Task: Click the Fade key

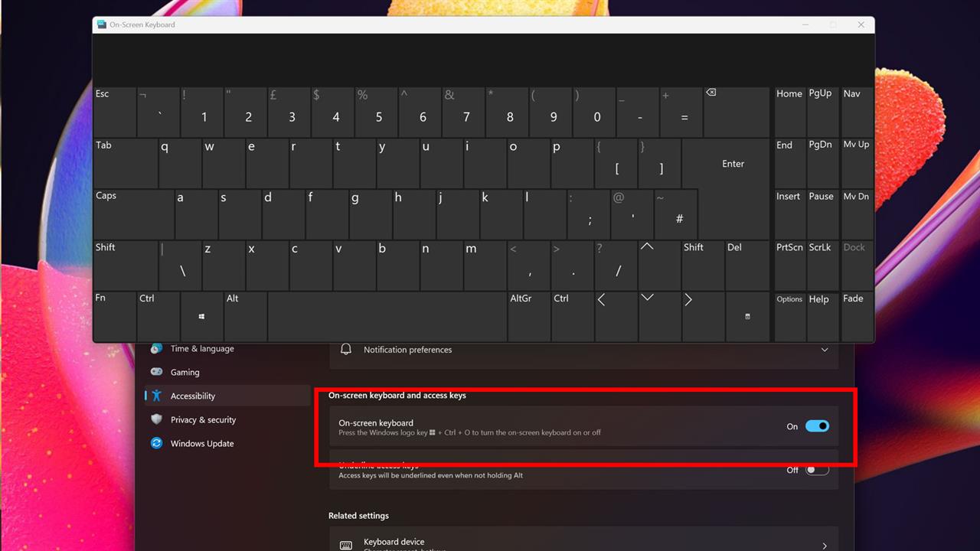Action: click(x=857, y=316)
